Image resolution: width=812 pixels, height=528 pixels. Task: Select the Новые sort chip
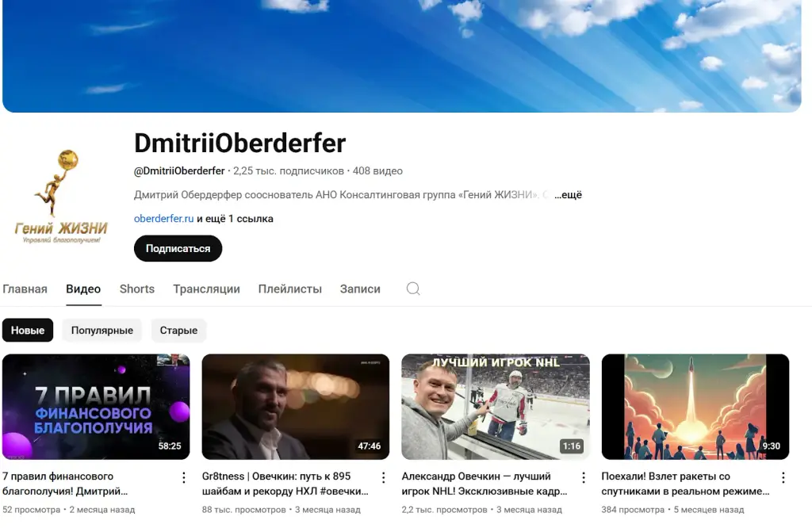[28, 331]
